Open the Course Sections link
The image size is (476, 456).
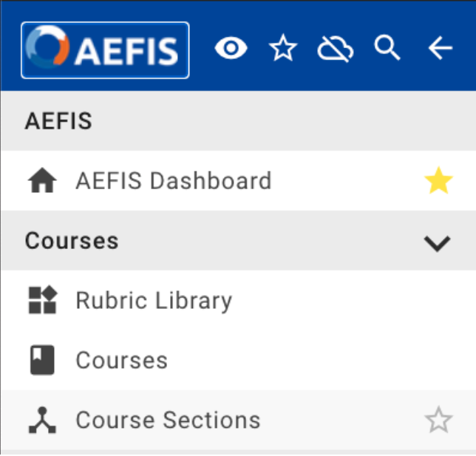tap(168, 421)
